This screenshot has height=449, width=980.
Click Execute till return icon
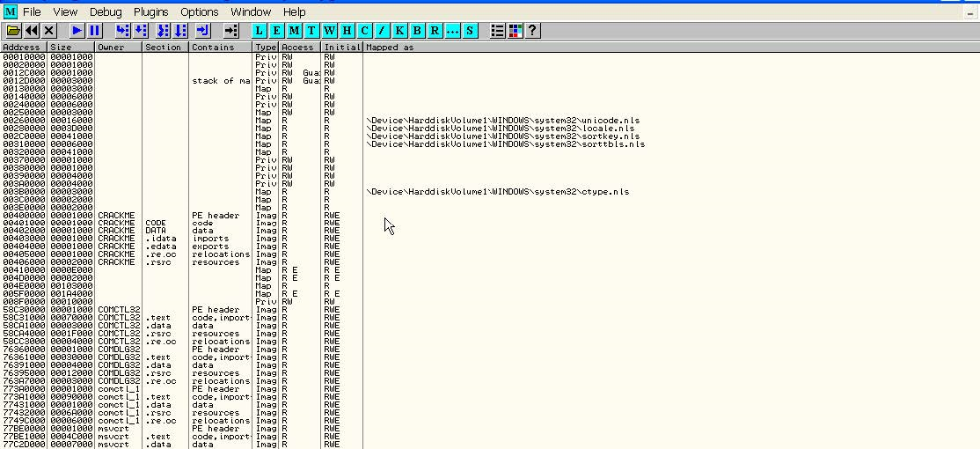click(x=202, y=31)
